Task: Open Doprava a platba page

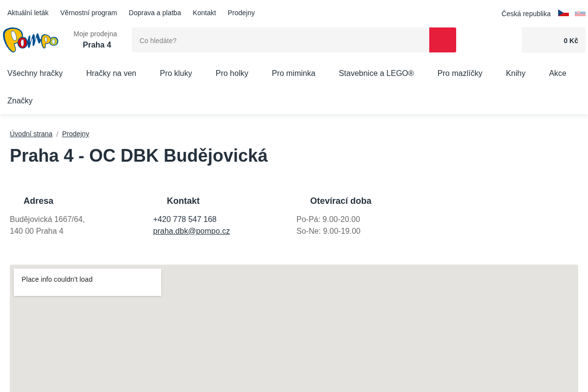Action: point(155,13)
